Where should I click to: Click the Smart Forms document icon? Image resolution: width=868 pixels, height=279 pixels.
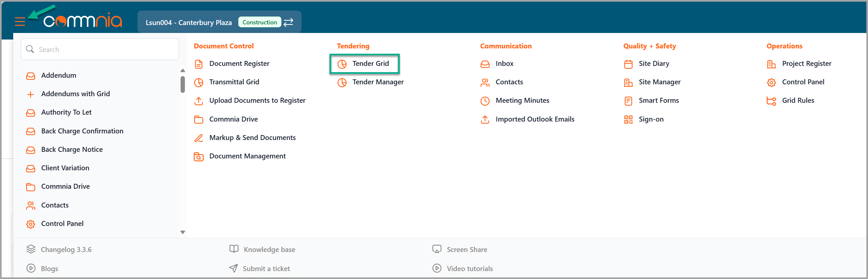tap(628, 101)
